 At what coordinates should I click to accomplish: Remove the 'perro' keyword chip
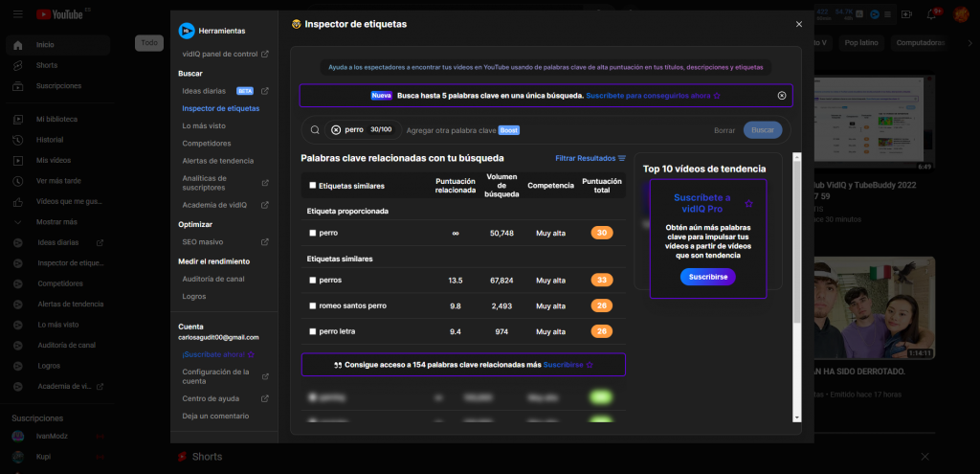[336, 130]
